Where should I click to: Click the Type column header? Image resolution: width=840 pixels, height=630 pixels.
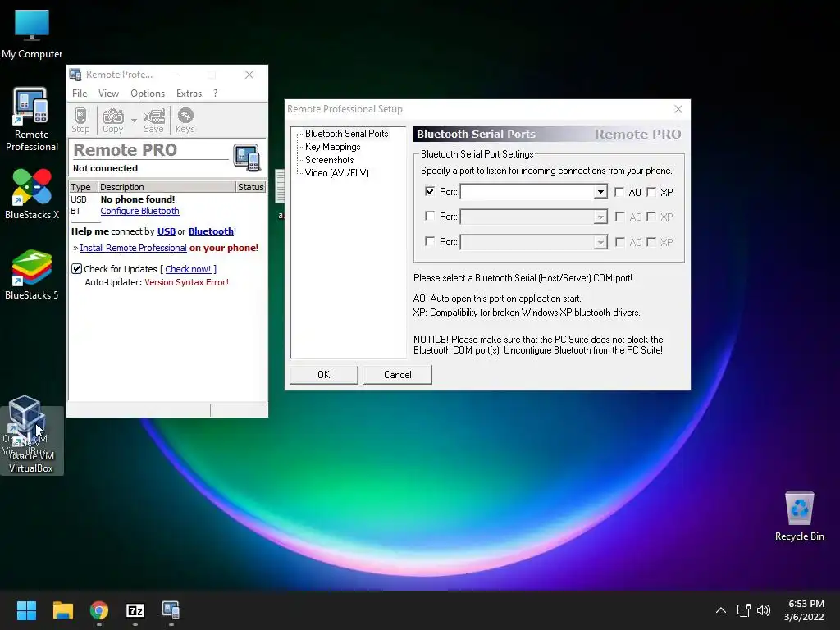(83, 187)
